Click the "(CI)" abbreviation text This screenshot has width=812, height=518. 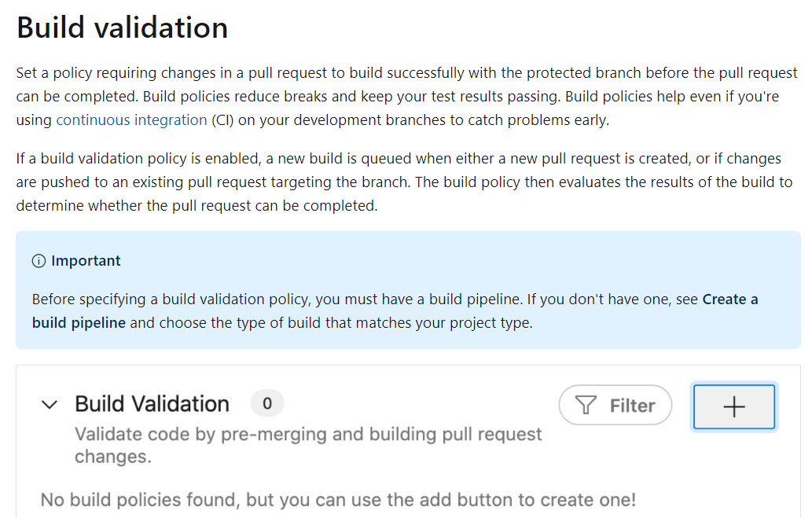220,120
